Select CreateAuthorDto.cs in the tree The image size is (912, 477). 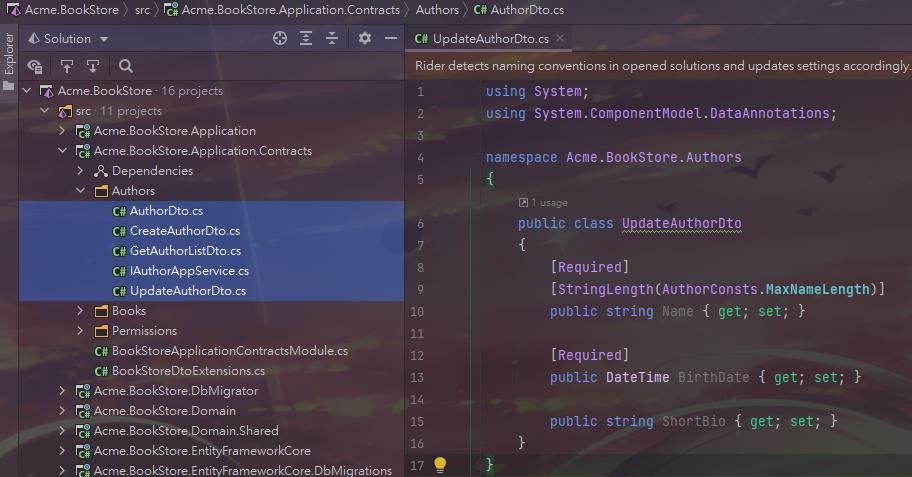[184, 231]
